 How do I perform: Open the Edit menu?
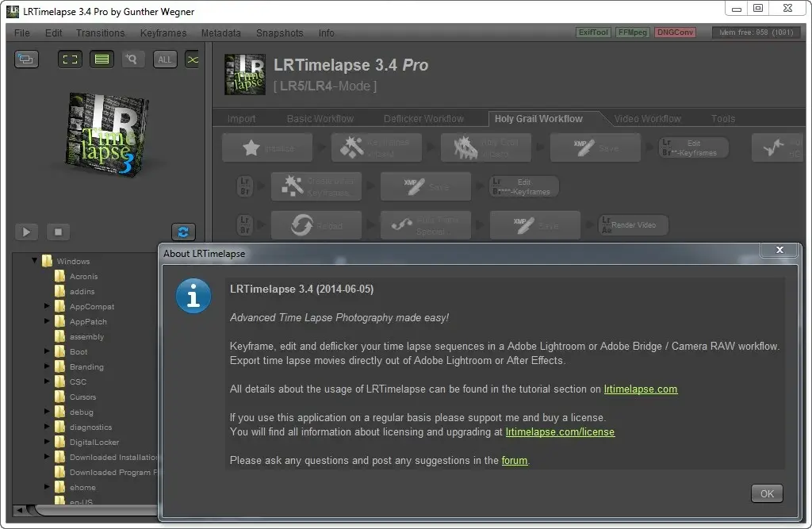pos(53,33)
